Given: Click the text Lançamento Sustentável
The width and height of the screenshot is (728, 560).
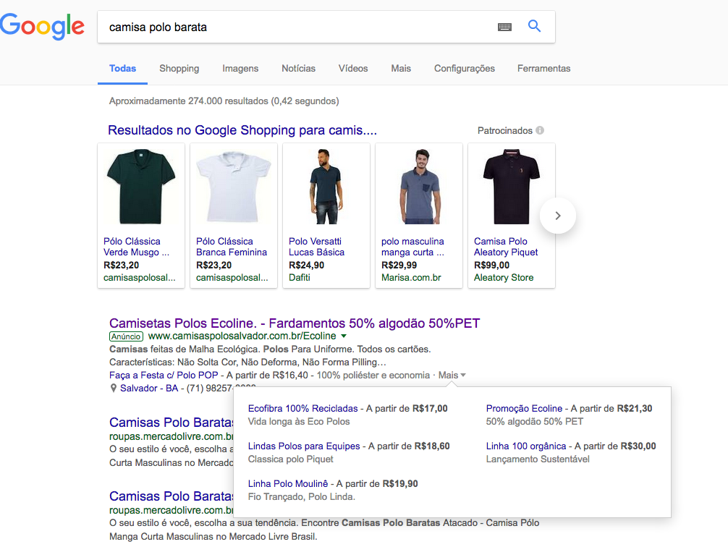Looking at the screenshot, I should click(538, 459).
